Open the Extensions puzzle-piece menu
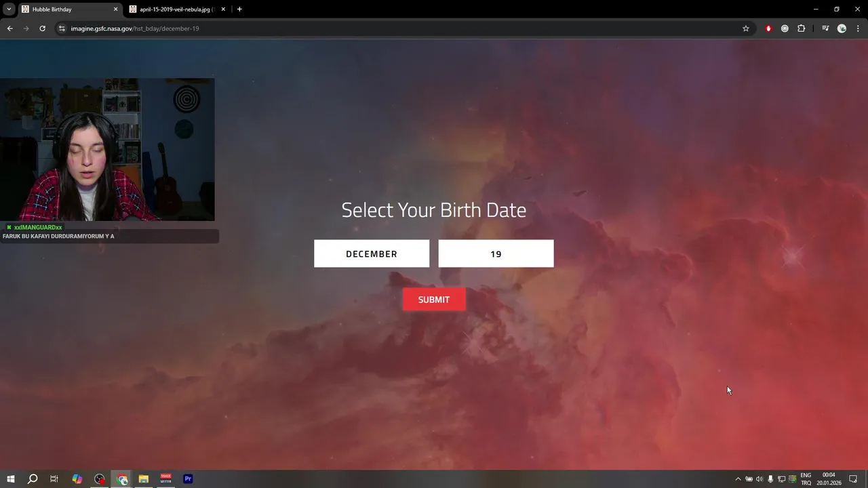The image size is (868, 488). pos(801,28)
